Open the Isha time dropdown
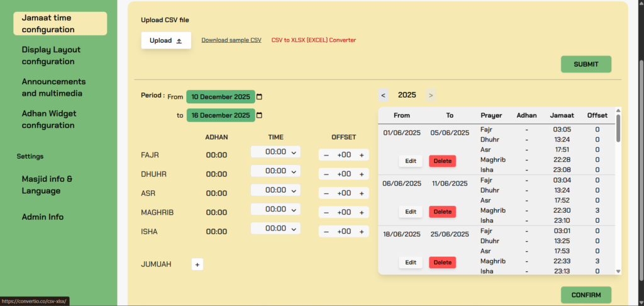 pos(275,229)
